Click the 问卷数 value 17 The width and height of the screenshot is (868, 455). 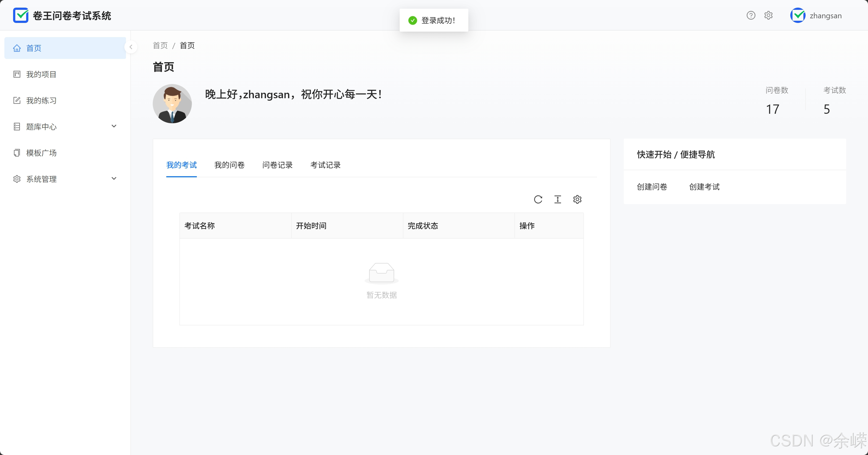pos(773,109)
